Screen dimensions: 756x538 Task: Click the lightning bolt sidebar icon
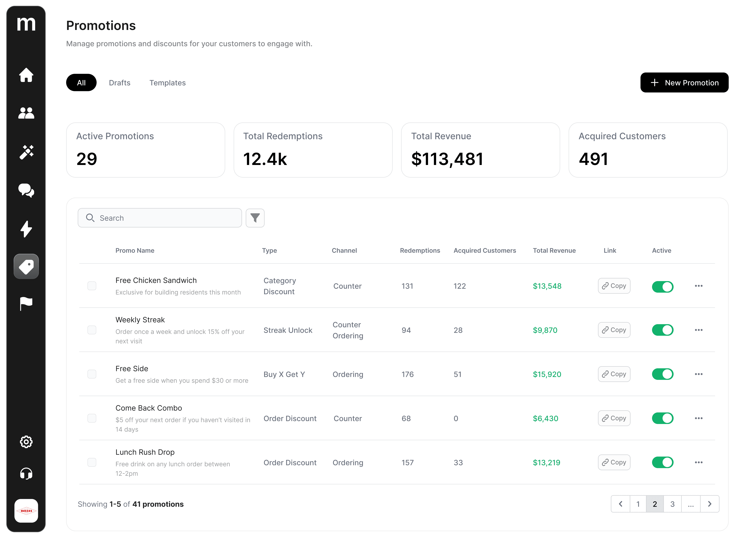click(x=26, y=229)
